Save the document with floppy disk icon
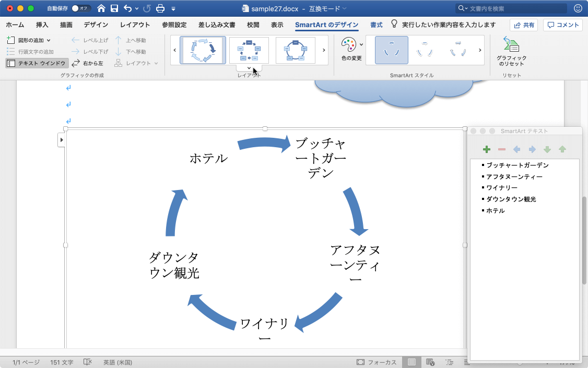Screen dimensions: 588x368 (114, 8)
